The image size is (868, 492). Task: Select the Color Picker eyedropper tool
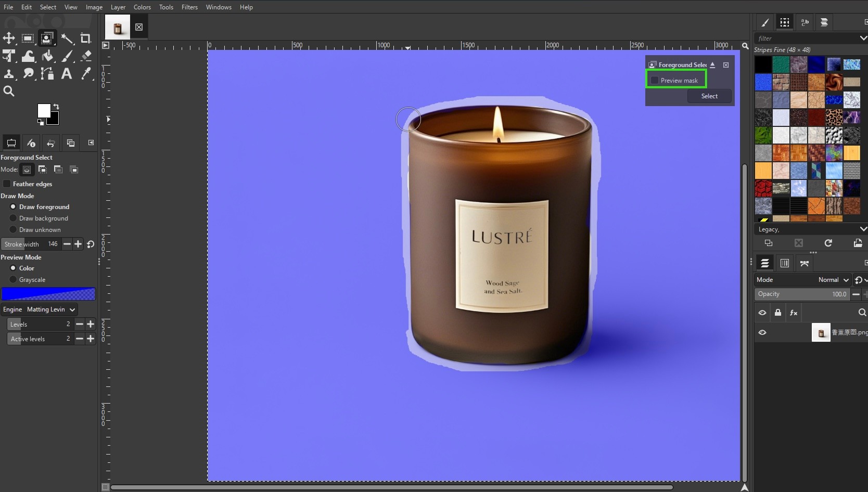pos(86,73)
